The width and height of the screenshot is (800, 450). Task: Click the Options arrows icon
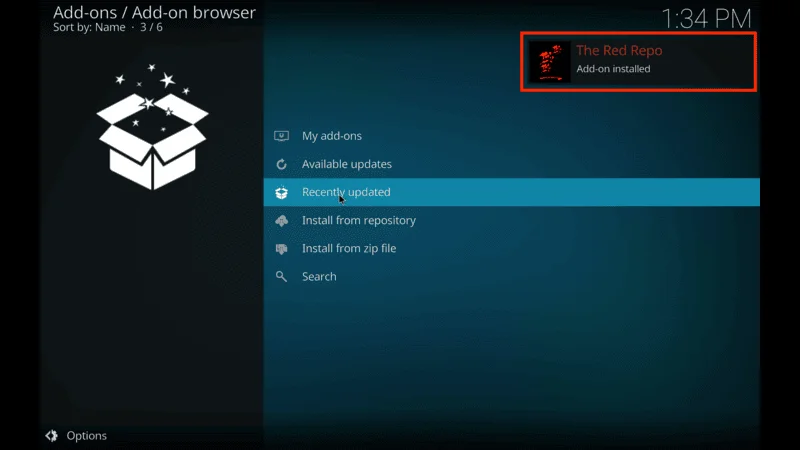(x=51, y=436)
